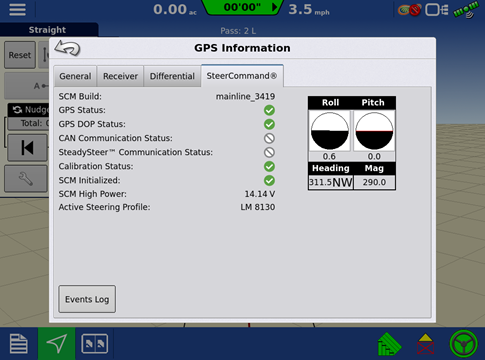The height and width of the screenshot is (360, 485).
Task: Open the device list icon in top bar
Action: 436,10
